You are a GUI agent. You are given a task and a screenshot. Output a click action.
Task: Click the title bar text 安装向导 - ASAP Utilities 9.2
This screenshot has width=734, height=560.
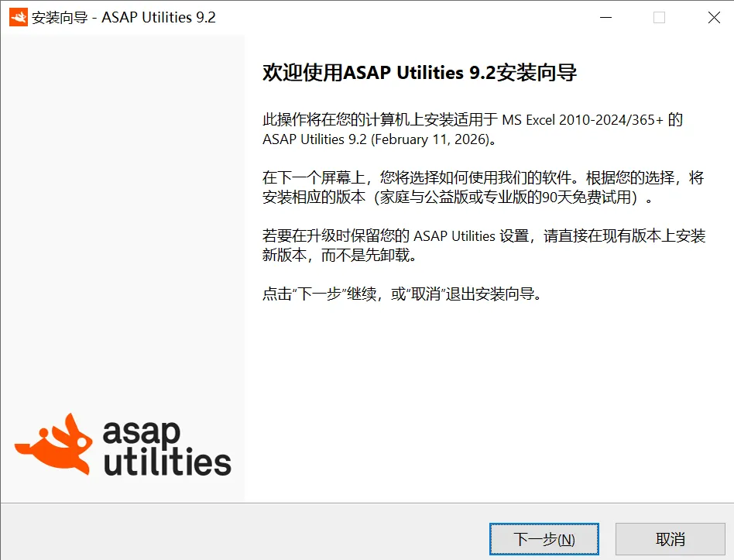pos(124,17)
